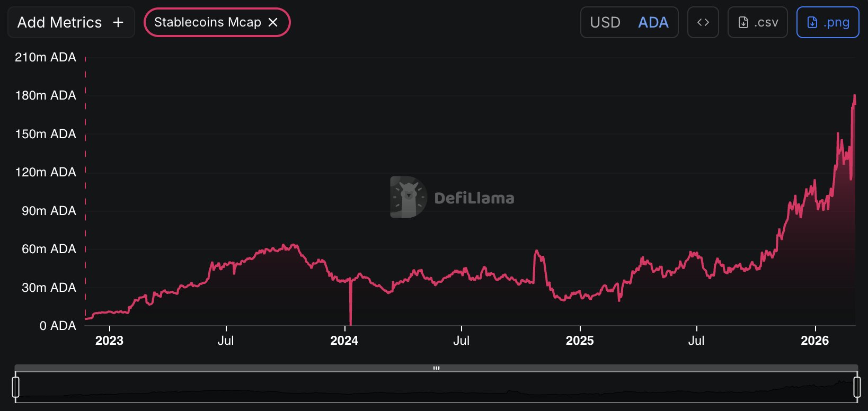The image size is (868, 411).
Task: Click the plus icon beside Add Metrics
Action: (x=118, y=22)
